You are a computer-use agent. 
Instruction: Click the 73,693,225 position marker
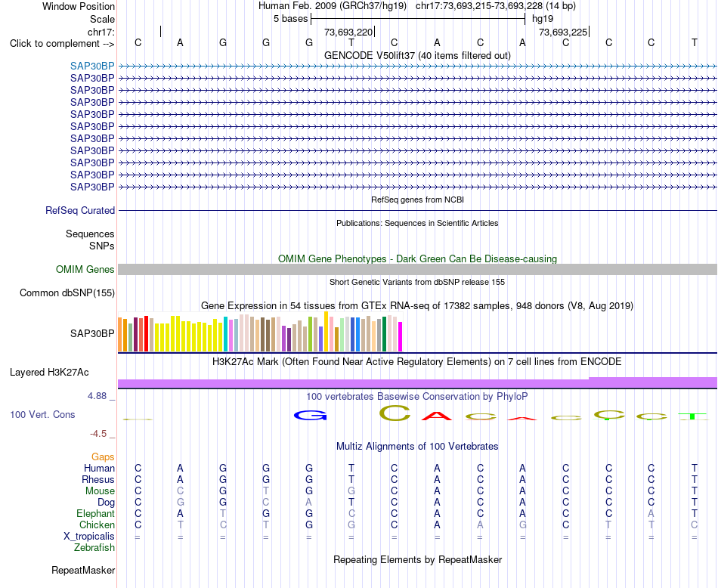click(563, 32)
